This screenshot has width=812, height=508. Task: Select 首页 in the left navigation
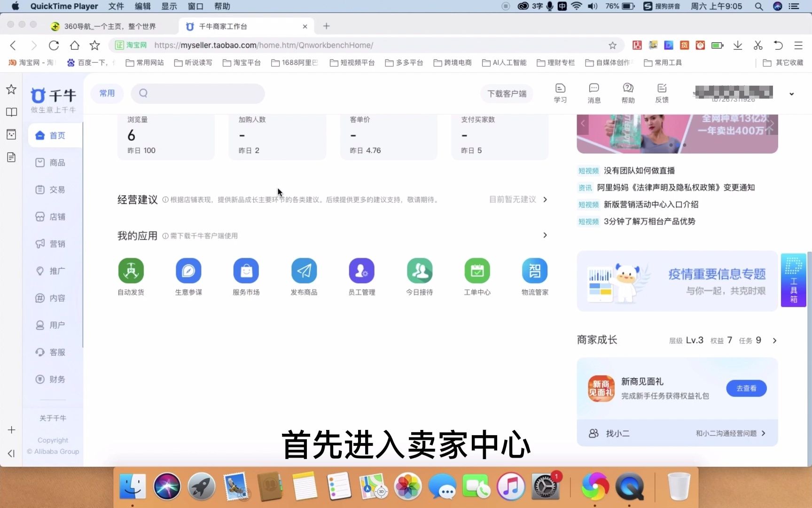(55, 135)
